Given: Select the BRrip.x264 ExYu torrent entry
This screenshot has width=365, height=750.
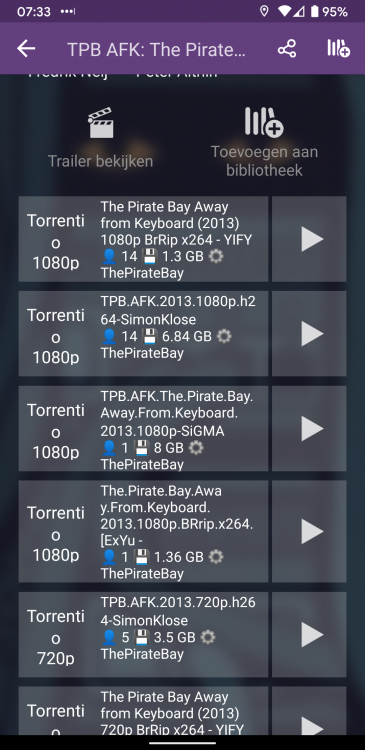Looking at the screenshot, I should click(x=144, y=531).
